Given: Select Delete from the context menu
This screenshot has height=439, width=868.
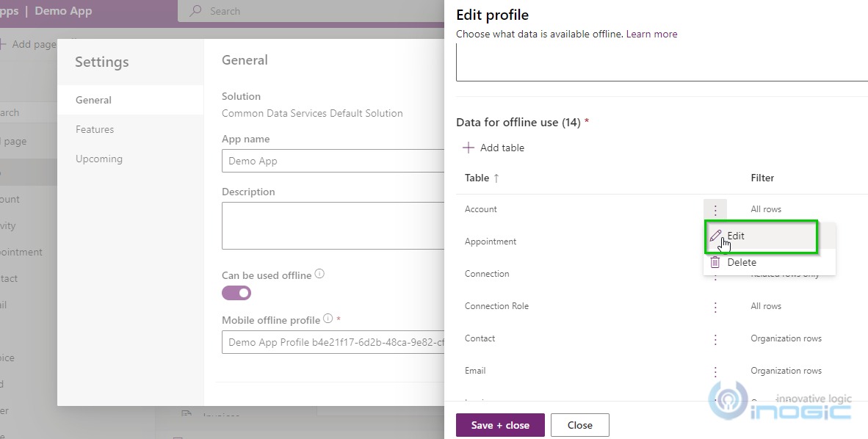Looking at the screenshot, I should (x=741, y=262).
